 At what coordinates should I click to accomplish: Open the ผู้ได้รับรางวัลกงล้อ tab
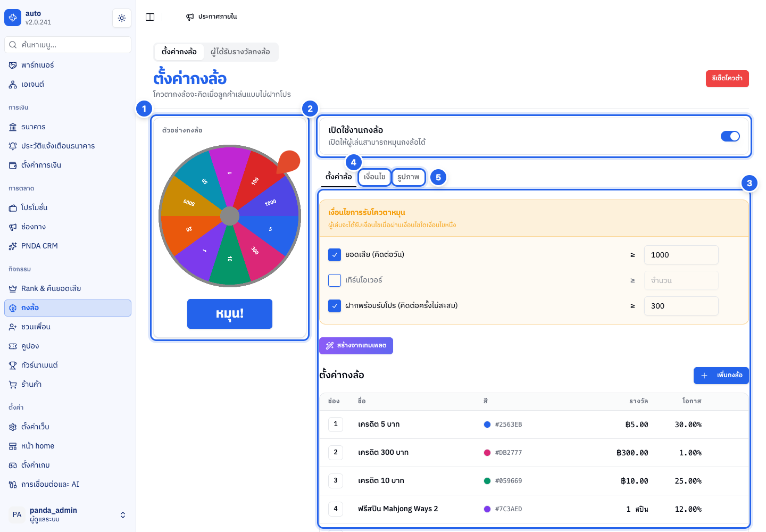(x=240, y=52)
